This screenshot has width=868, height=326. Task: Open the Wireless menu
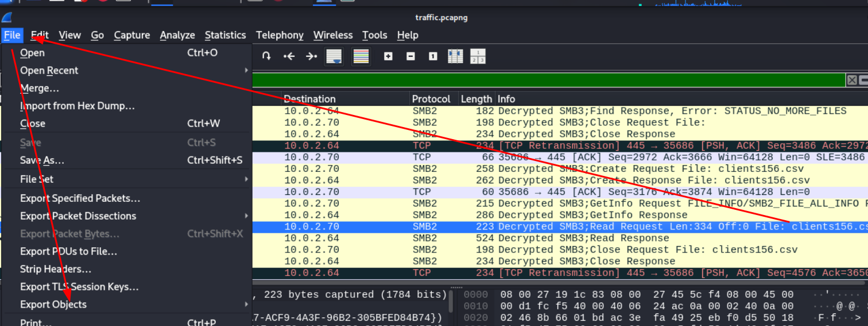point(333,35)
